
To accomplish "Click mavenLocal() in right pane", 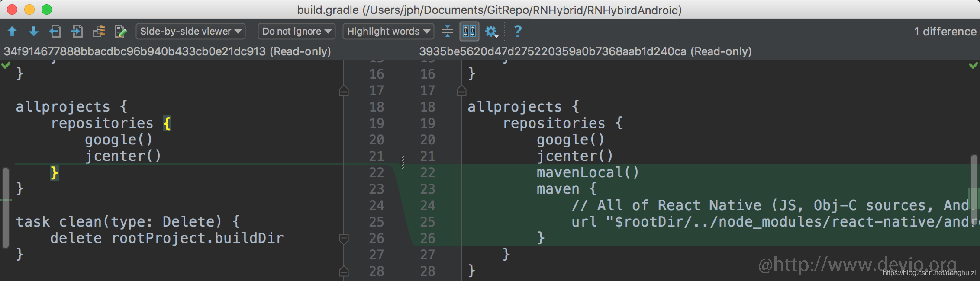I will (x=588, y=172).
